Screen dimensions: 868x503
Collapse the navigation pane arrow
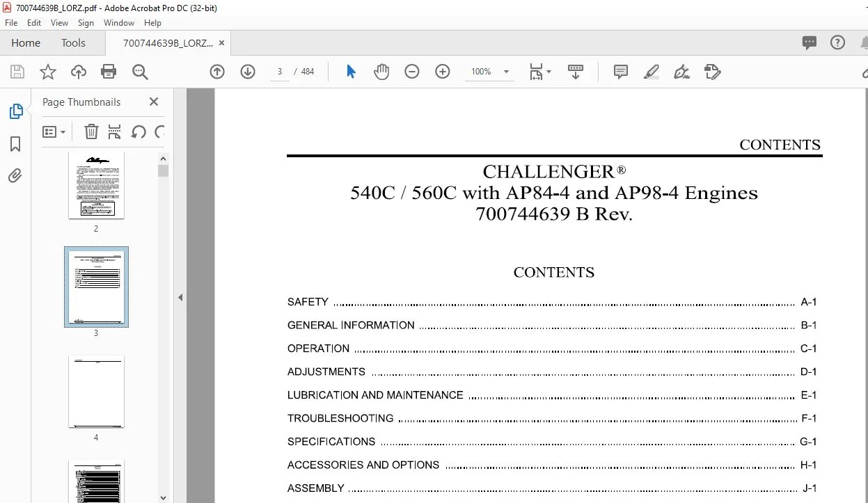(180, 297)
